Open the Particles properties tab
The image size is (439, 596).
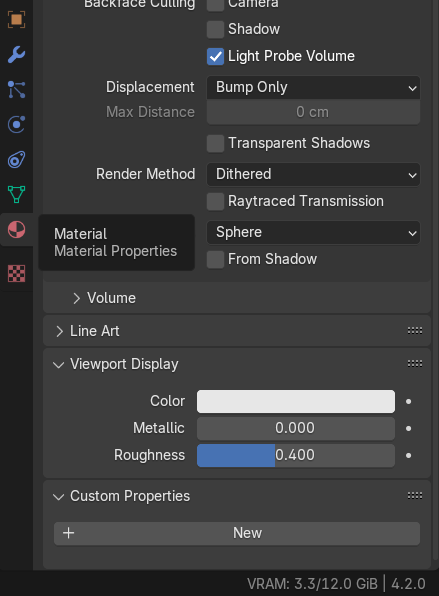[16, 90]
